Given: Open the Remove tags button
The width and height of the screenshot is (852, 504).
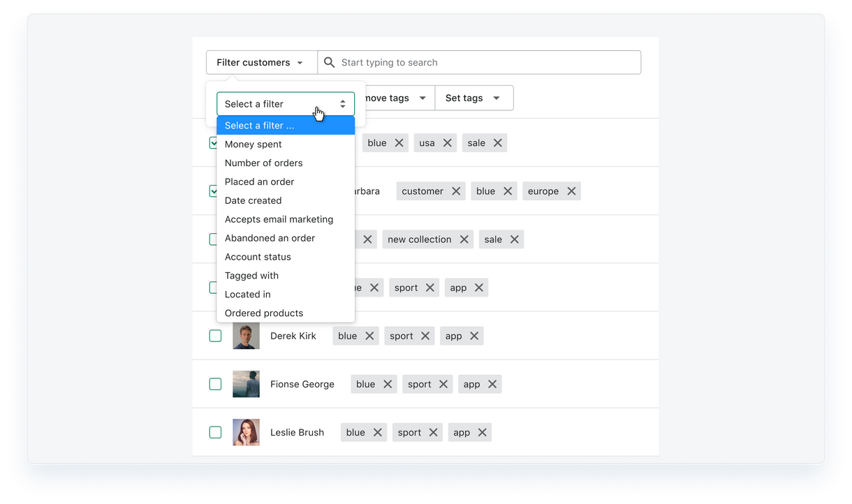Looking at the screenshot, I should (x=395, y=98).
